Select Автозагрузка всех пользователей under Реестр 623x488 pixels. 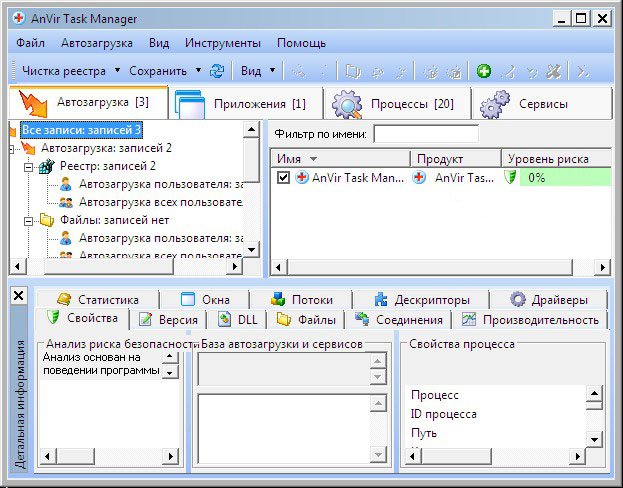click(x=161, y=202)
